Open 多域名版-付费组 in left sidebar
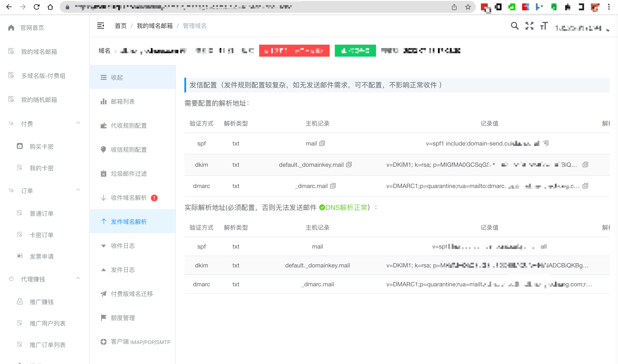618x364 pixels. tap(45, 76)
